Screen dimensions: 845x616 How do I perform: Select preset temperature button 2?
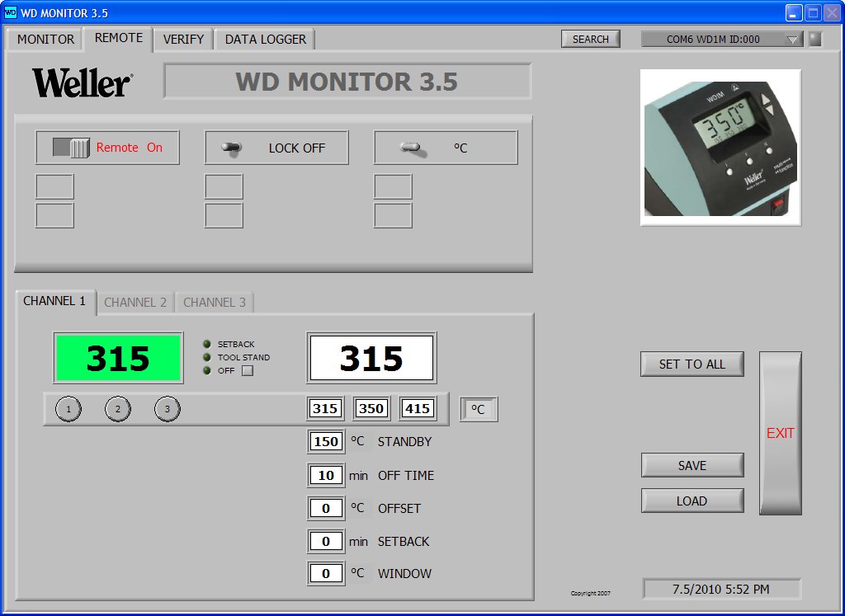coord(118,409)
